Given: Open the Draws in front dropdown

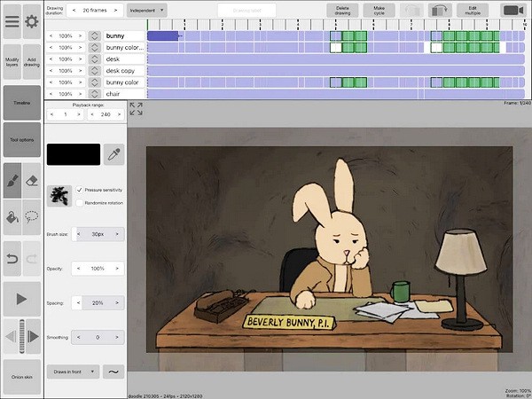Looking at the screenshot, I should (x=74, y=372).
